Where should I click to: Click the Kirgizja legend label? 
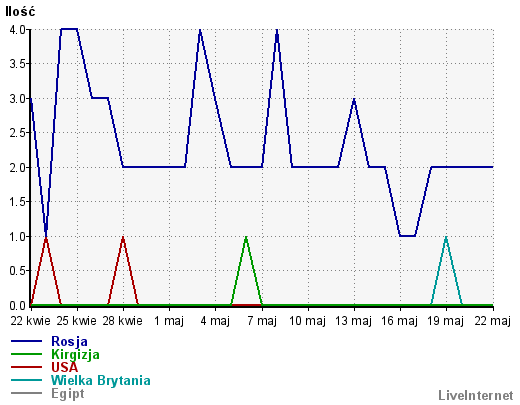pos(75,355)
